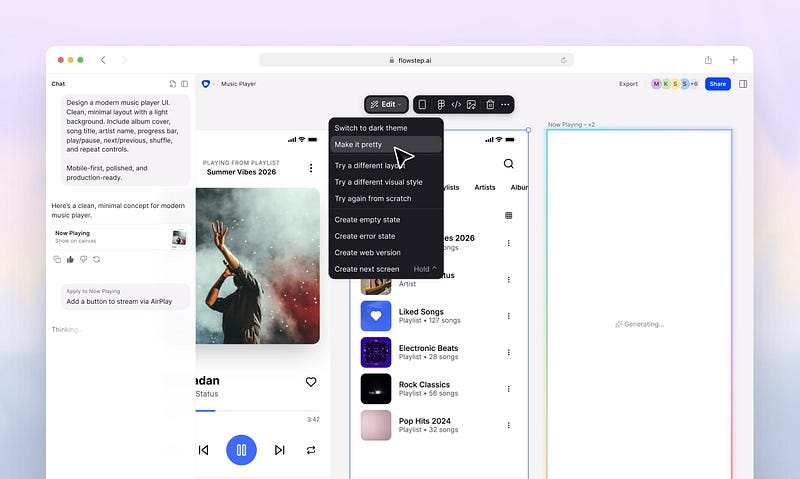
Task: Open the Pop Hits 2024 playlist
Action: [x=437, y=425]
